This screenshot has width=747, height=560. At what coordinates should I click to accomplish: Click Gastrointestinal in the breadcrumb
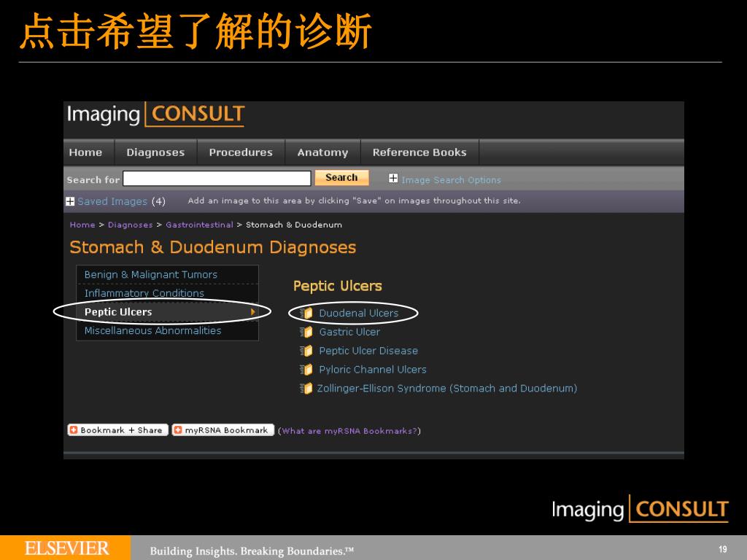pyautogui.click(x=200, y=225)
